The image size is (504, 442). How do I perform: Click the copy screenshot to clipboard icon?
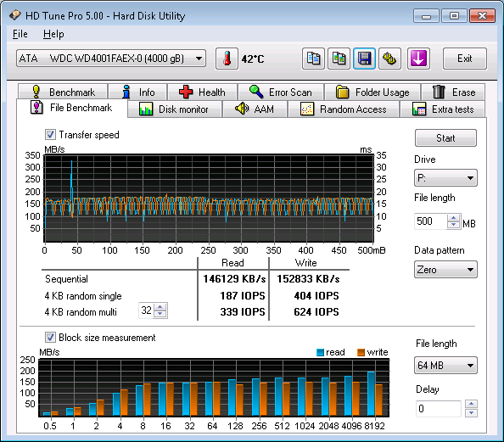339,59
